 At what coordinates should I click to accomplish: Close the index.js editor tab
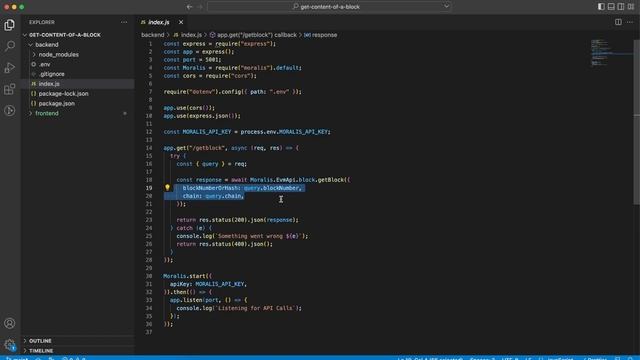pyautogui.click(x=181, y=22)
